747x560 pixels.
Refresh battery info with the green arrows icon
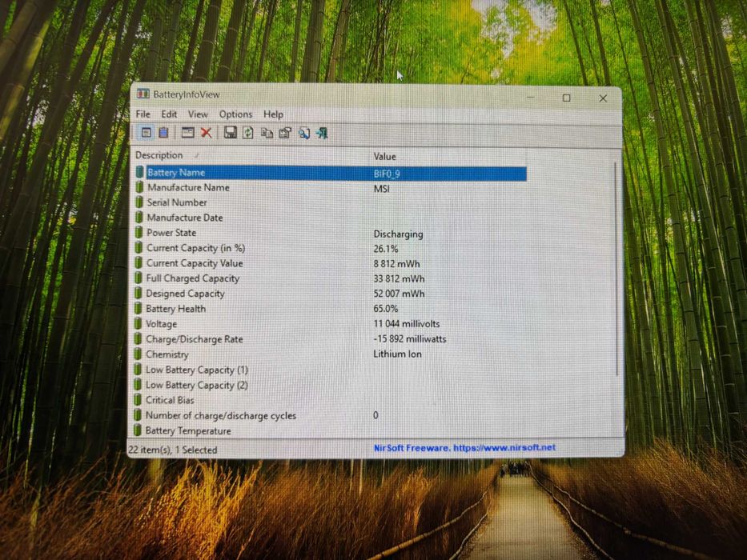tap(247, 132)
